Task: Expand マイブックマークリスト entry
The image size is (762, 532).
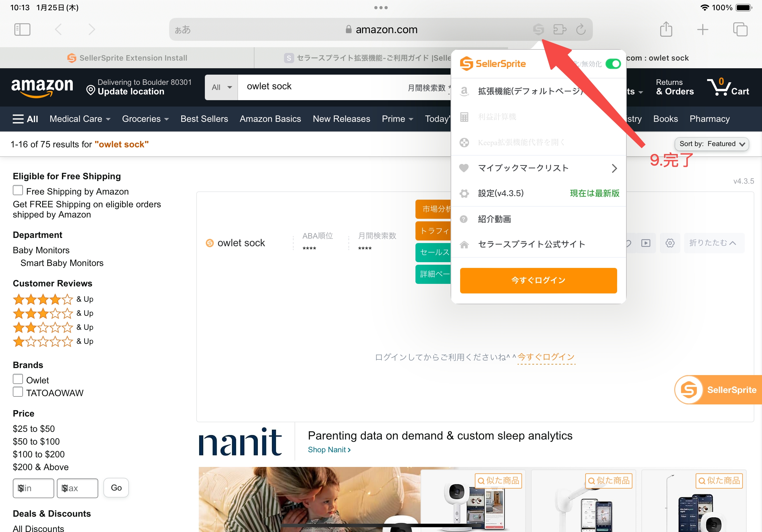Action: pos(538,168)
